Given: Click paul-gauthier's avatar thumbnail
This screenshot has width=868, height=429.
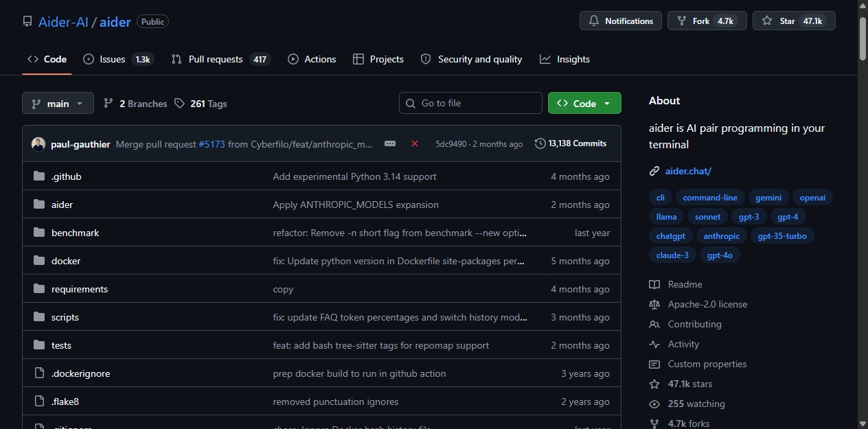Looking at the screenshot, I should (38, 144).
